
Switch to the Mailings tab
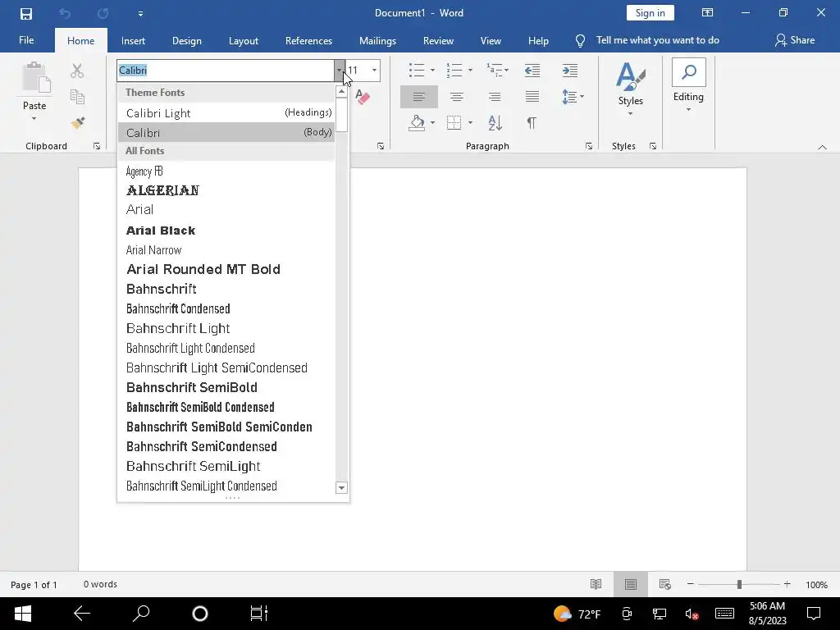[x=377, y=41]
